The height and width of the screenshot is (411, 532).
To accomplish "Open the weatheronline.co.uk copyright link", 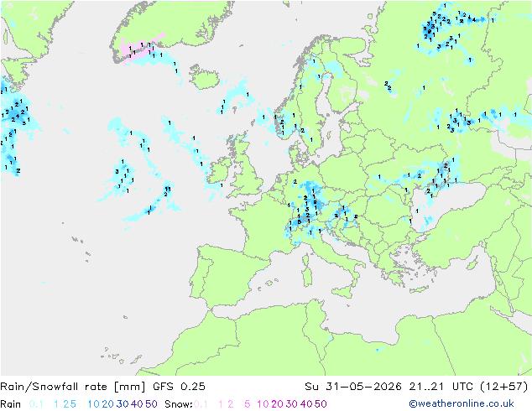I will [461, 403].
